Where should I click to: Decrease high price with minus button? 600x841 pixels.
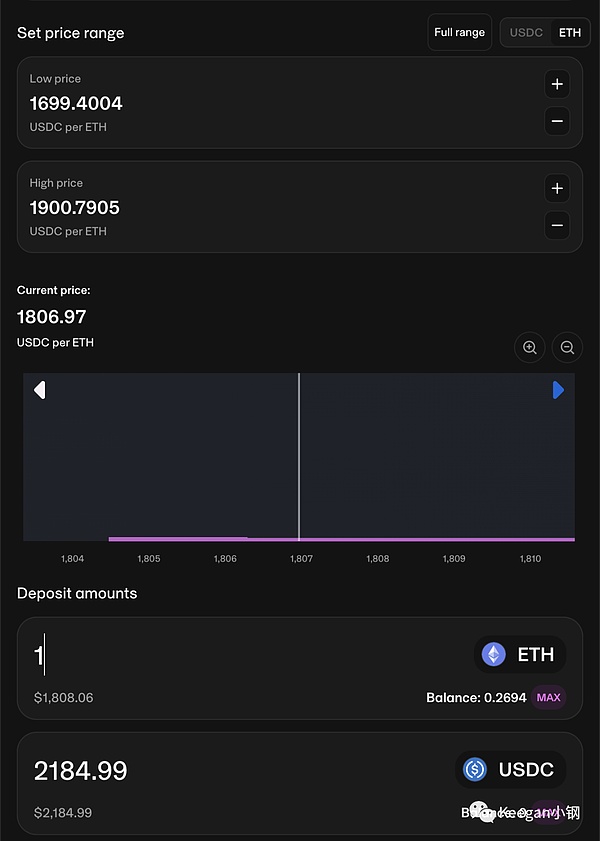click(x=558, y=225)
